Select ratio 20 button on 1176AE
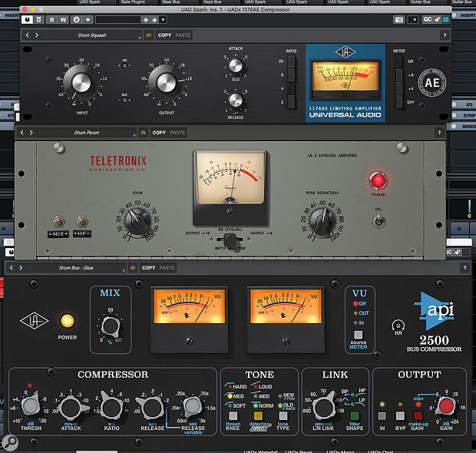 pyautogui.click(x=291, y=61)
